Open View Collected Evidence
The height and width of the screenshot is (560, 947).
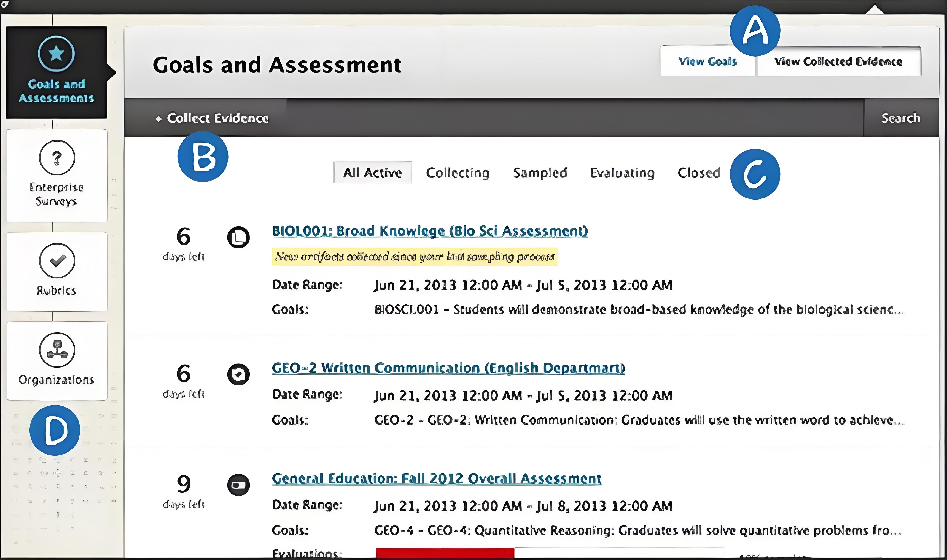(838, 62)
